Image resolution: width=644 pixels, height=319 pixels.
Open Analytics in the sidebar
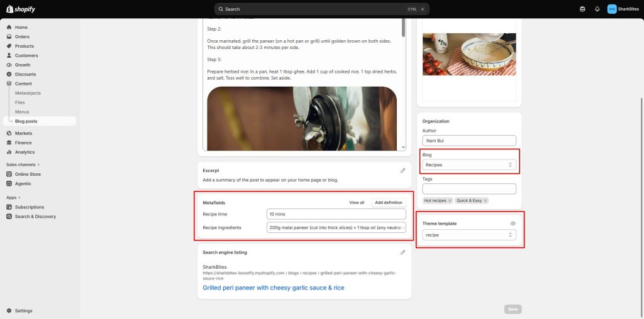(25, 152)
